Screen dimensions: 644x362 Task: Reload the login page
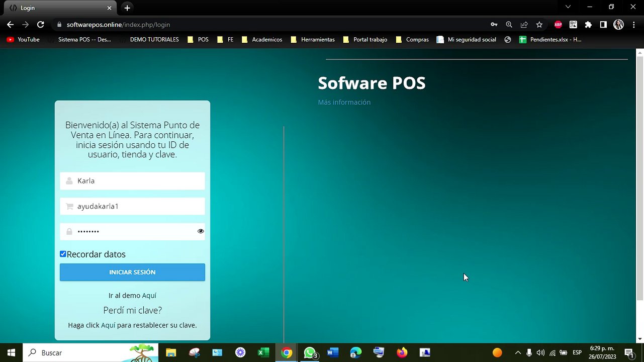[x=41, y=24]
